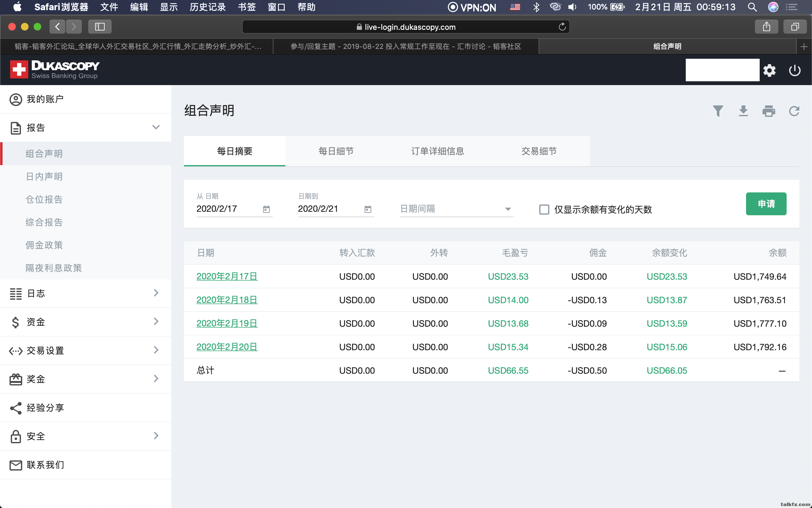
Task: Select 组合声明 in the sidebar
Action: 86,154
